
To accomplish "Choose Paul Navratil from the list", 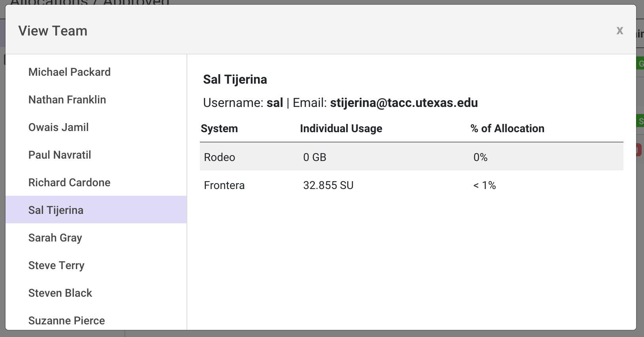I will [x=60, y=155].
